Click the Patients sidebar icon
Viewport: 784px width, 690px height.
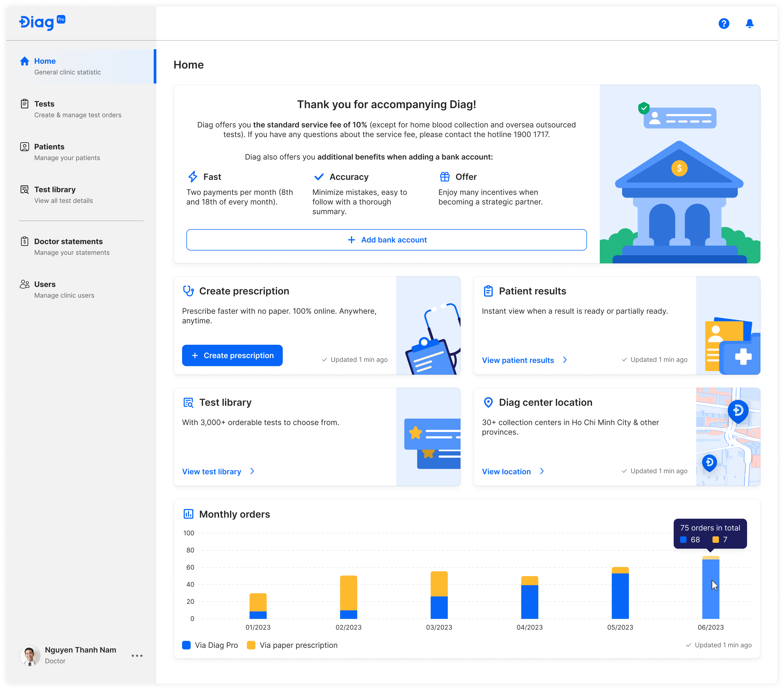click(25, 147)
